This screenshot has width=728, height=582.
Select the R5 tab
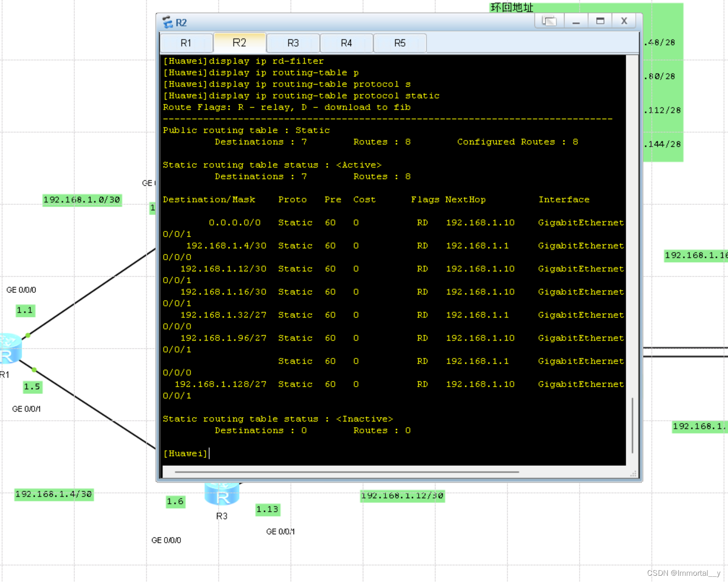[400, 43]
